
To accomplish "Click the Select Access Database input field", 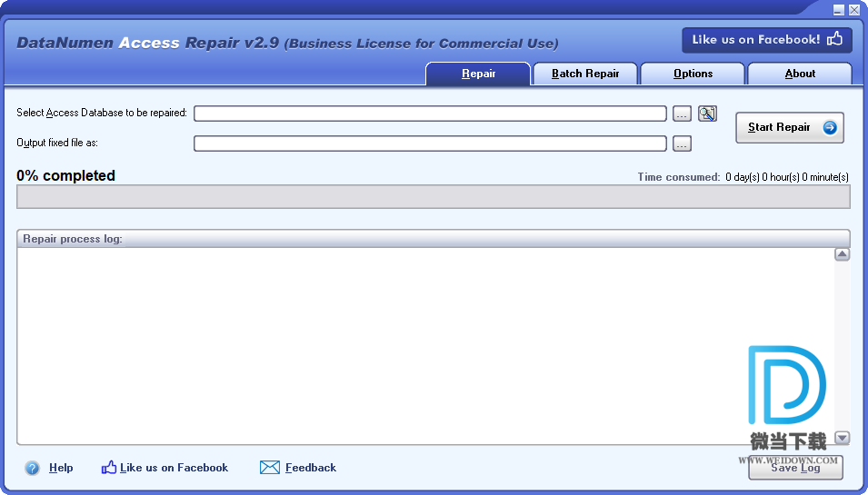I will click(430, 114).
